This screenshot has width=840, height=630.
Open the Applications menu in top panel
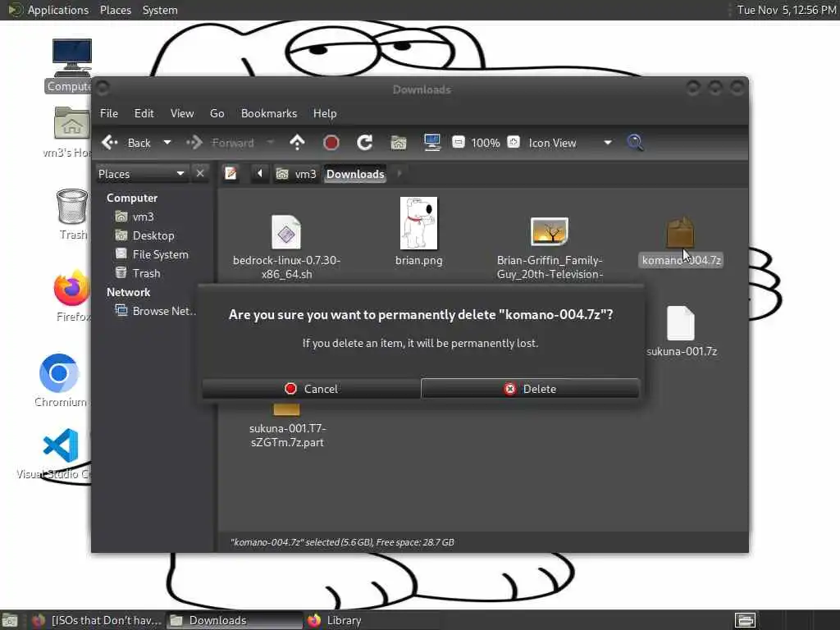[x=49, y=10]
